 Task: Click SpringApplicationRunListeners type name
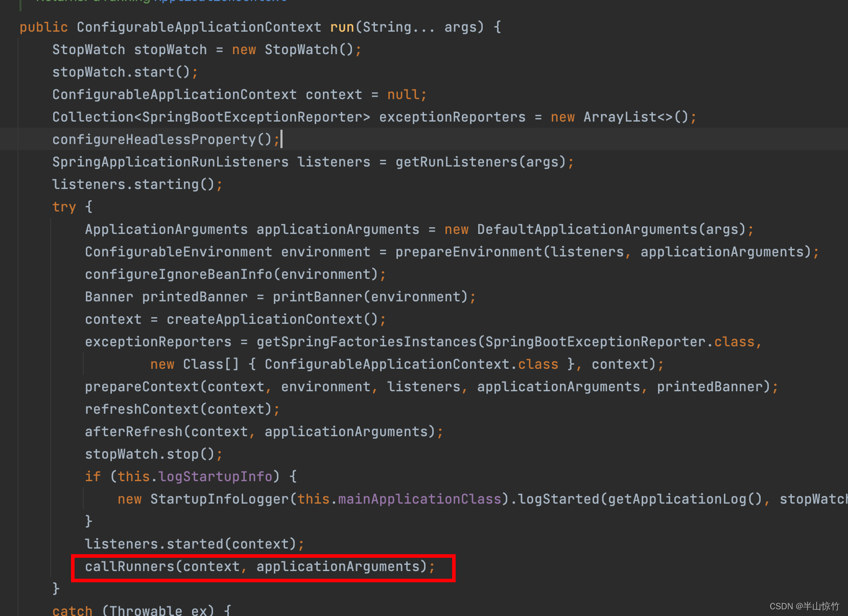[x=171, y=162]
